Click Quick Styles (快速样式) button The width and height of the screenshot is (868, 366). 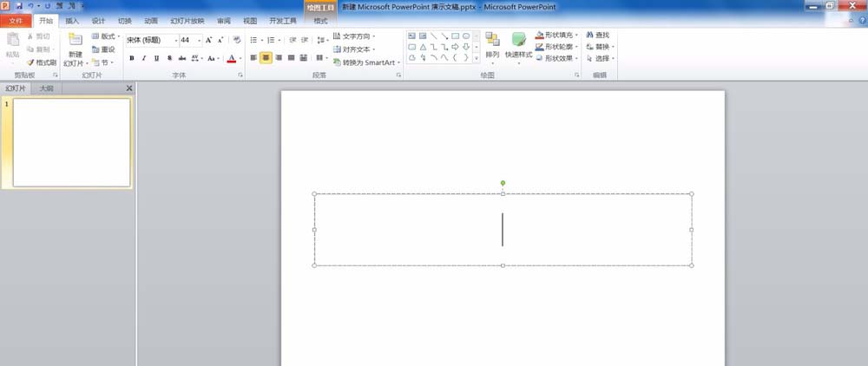coord(519,47)
